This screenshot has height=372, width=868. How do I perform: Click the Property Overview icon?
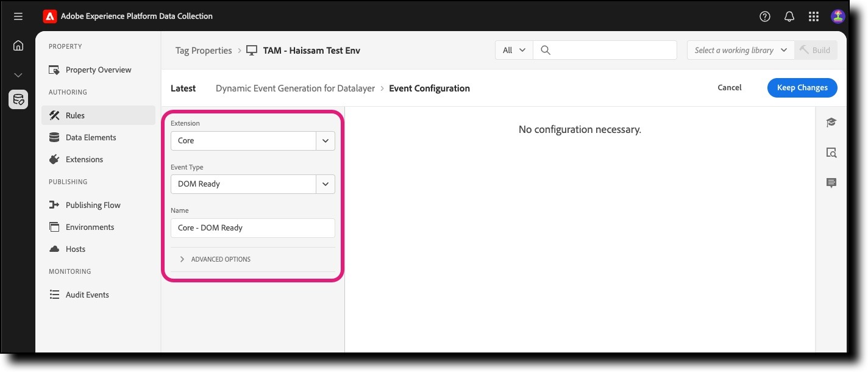(x=54, y=70)
